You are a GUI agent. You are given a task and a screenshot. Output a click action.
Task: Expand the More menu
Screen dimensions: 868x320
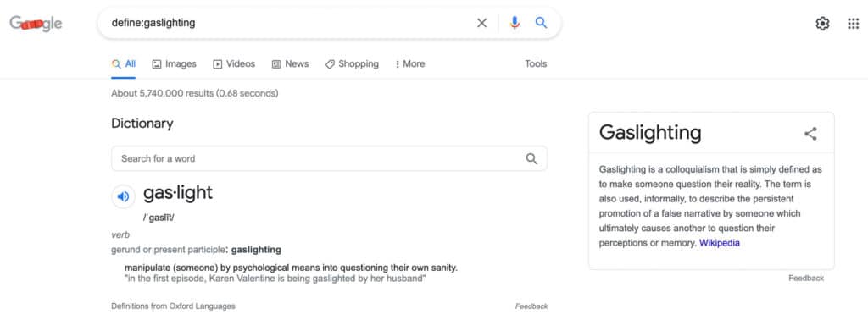[x=410, y=64]
